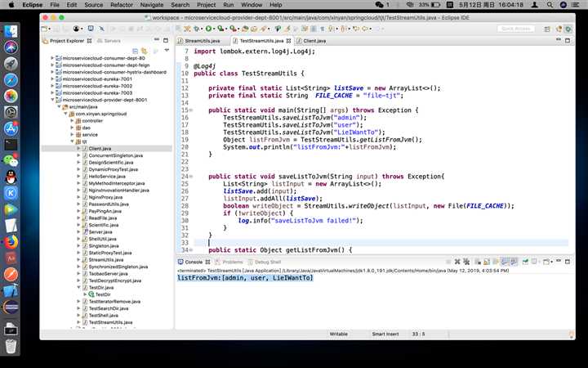Image resolution: width=588 pixels, height=368 pixels.
Task: Open Firefox from the Dock
Action: [x=11, y=242]
